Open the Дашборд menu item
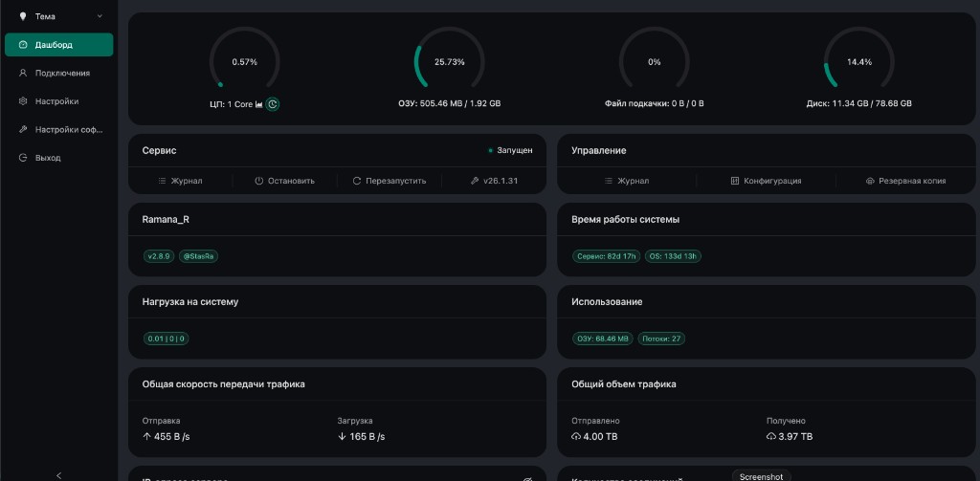Screen dimensions: 980x481 tap(58, 45)
